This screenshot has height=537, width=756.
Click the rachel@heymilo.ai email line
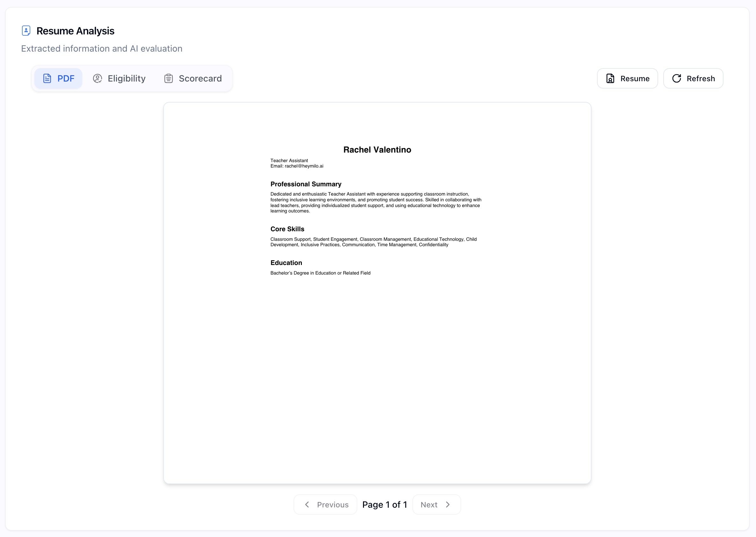297,166
